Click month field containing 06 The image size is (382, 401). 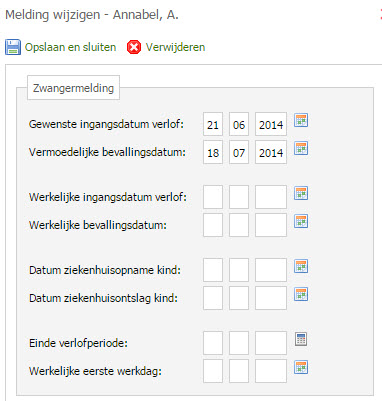(x=239, y=124)
